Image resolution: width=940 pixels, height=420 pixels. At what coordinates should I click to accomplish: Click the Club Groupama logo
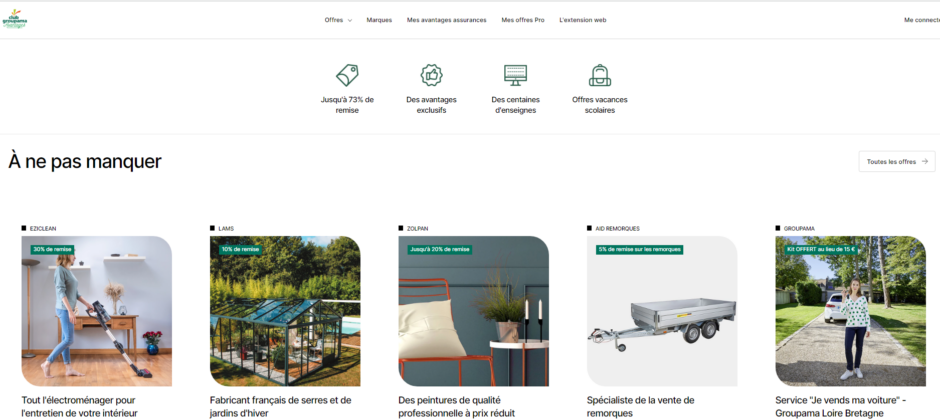[14, 19]
